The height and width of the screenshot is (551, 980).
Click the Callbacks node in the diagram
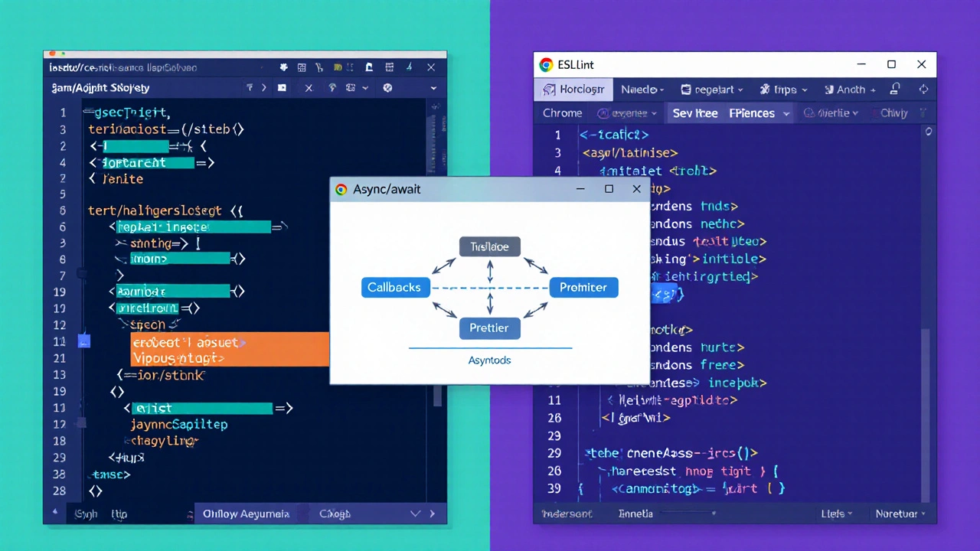click(394, 288)
